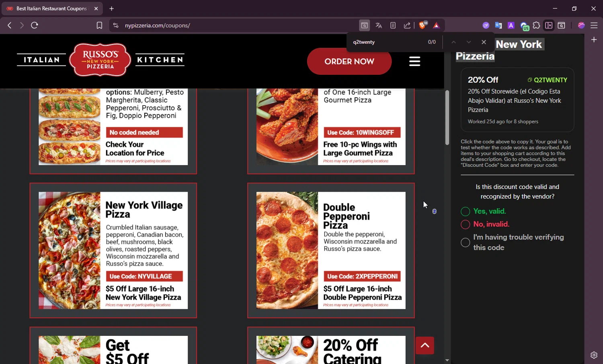Click the address bar URL nypizzeria.com/coupons/
Viewport: 603px width, 364px height.
pyautogui.click(x=158, y=25)
